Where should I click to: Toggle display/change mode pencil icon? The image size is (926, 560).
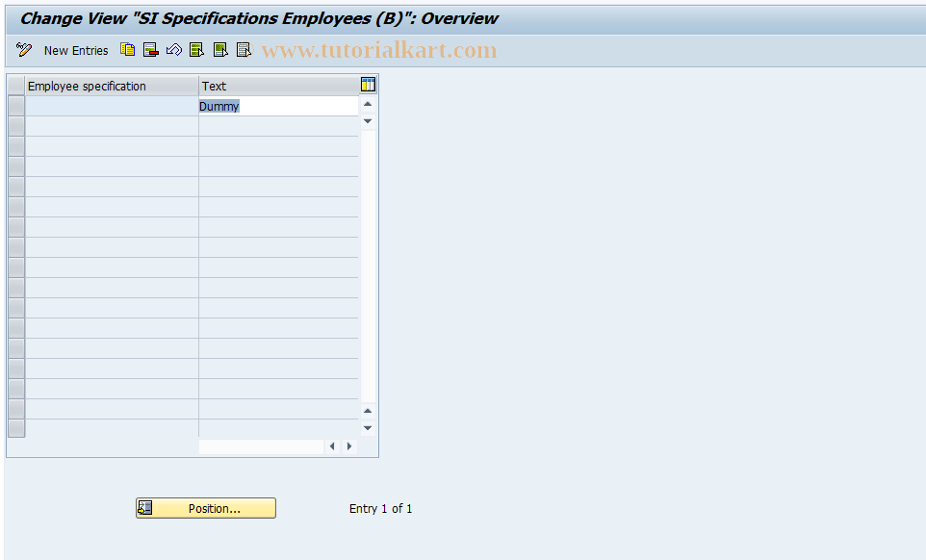click(x=24, y=50)
